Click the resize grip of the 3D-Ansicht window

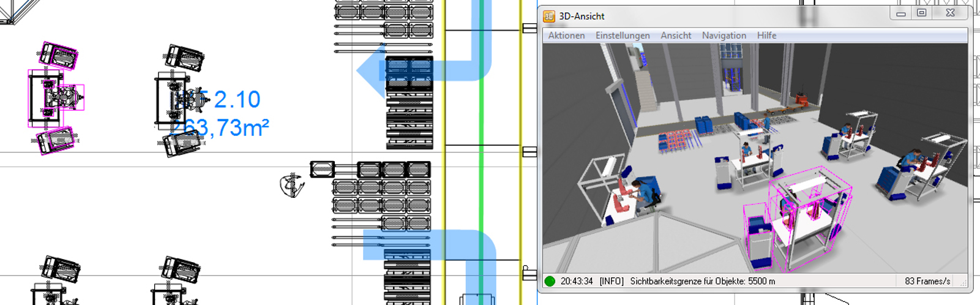963,282
